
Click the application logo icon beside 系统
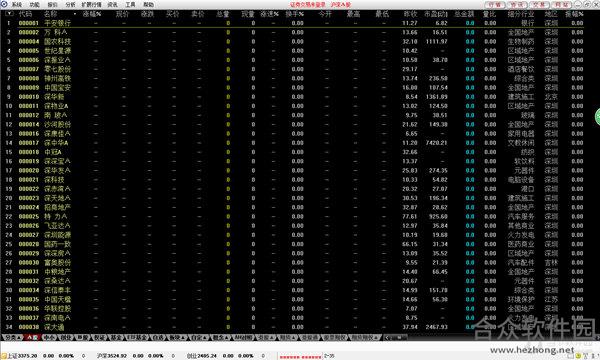click(x=4, y=4)
